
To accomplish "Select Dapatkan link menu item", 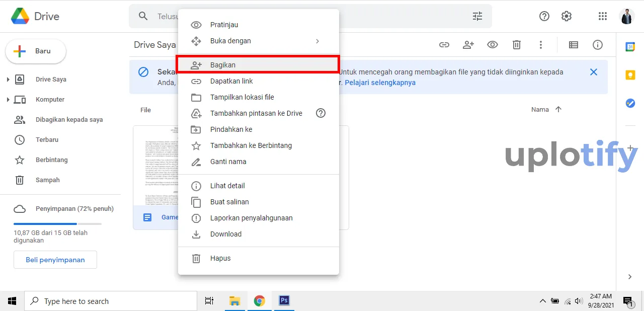I will coord(259,81).
